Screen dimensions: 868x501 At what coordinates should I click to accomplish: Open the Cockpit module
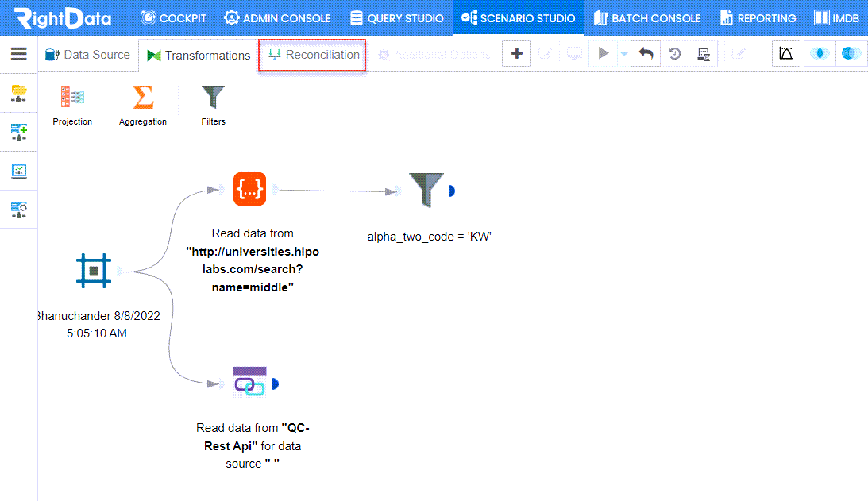pyautogui.click(x=173, y=18)
